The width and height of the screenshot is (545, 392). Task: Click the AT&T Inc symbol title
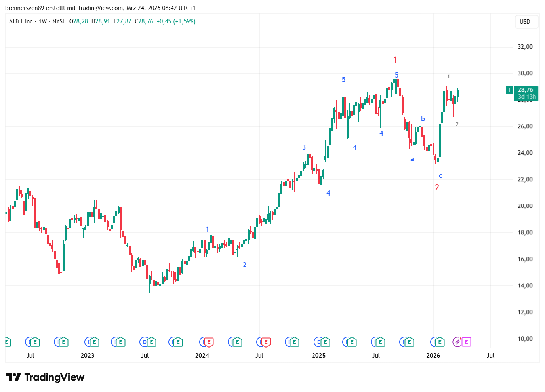pyautogui.click(x=21, y=21)
